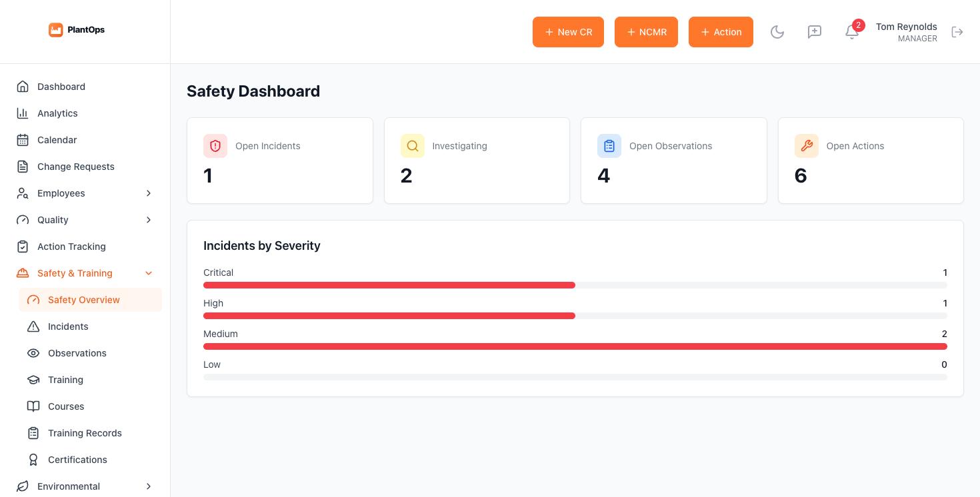Go to Courses in the sidebar
Image resolution: width=980 pixels, height=497 pixels.
tap(90, 406)
